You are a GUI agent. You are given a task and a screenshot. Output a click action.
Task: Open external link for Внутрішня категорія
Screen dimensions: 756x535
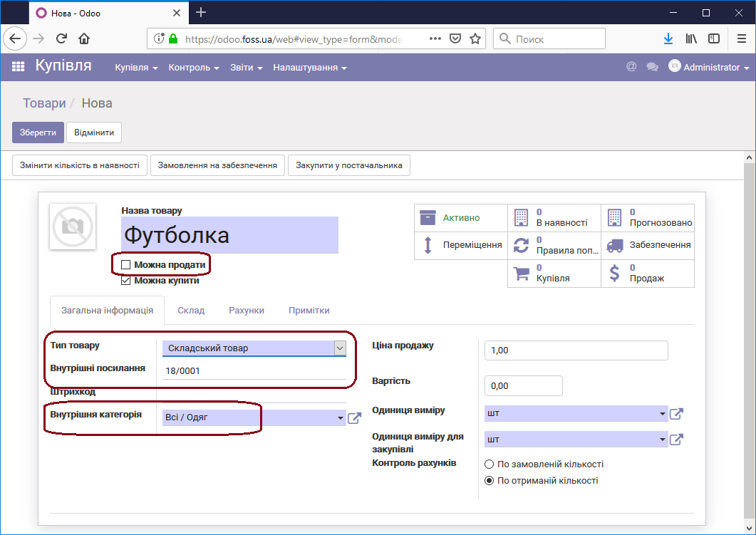[354, 418]
